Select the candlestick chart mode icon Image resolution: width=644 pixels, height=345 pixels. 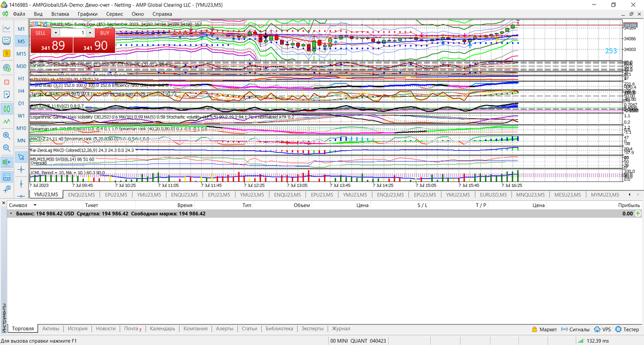(6, 108)
